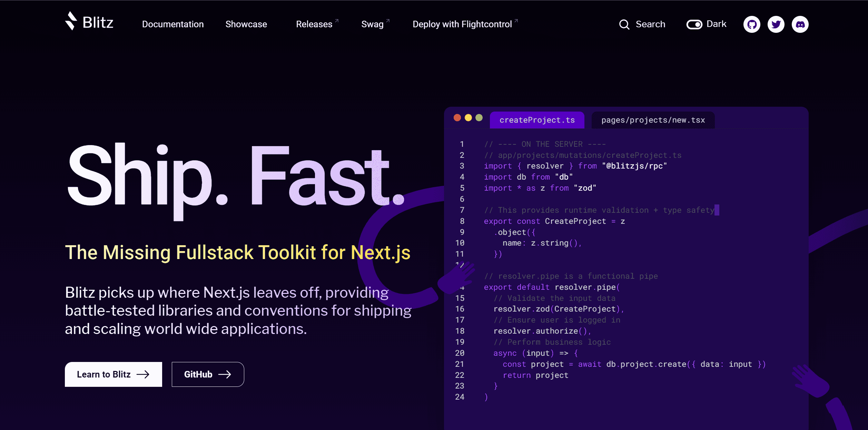Open the Documentation menu item
Screen dimensions: 868x430
tap(173, 24)
